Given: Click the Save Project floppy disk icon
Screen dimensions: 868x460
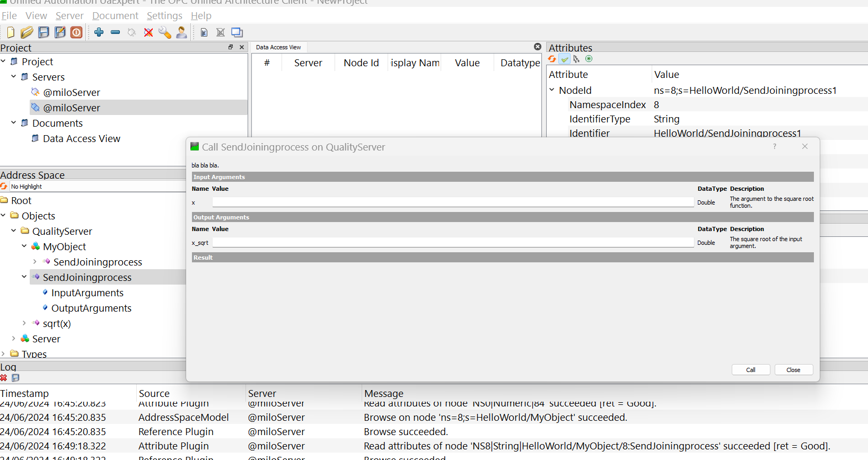Looking at the screenshot, I should (x=43, y=32).
